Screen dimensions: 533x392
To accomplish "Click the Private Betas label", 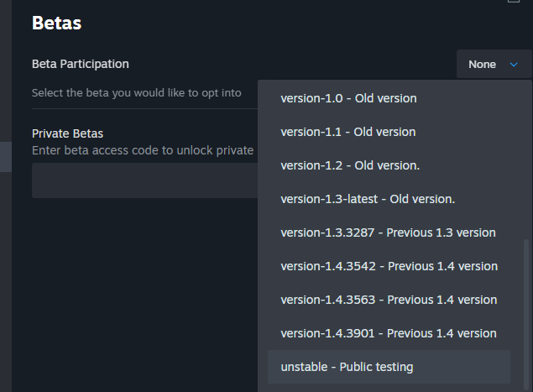I will click(x=68, y=133).
